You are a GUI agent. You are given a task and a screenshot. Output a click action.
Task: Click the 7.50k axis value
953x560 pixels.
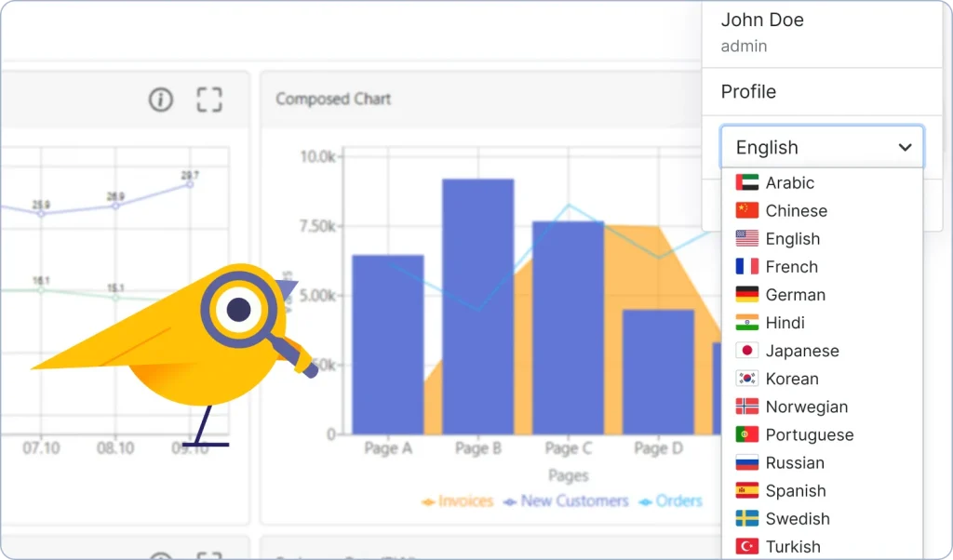tap(318, 227)
